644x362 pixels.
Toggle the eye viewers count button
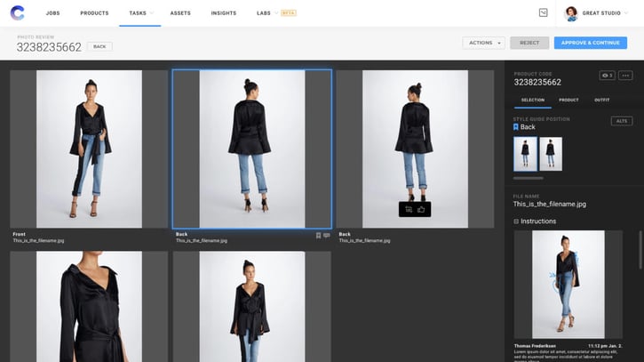608,76
